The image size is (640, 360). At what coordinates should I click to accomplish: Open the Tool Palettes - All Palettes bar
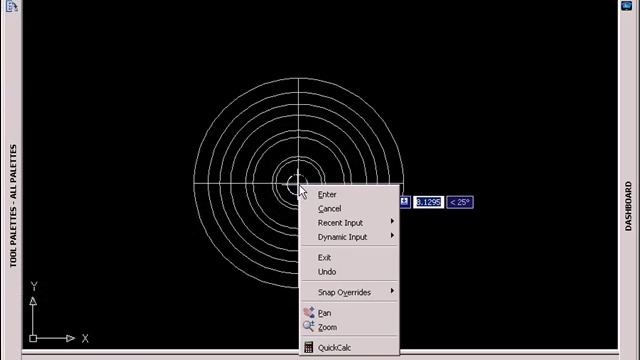click(x=13, y=206)
